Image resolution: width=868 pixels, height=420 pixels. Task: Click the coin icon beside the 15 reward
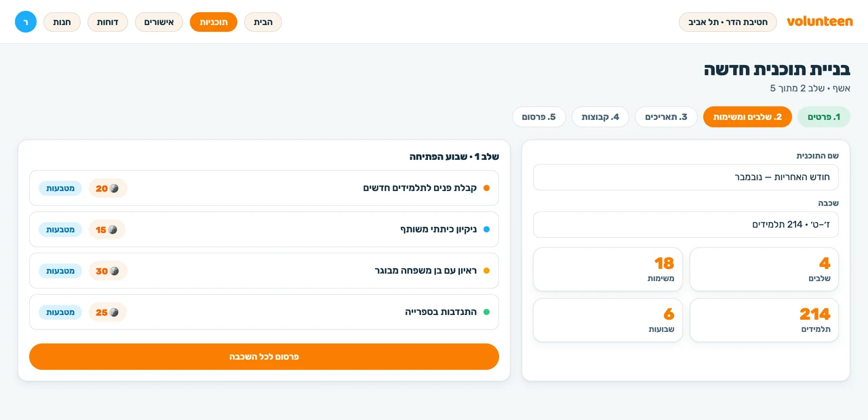(113, 230)
